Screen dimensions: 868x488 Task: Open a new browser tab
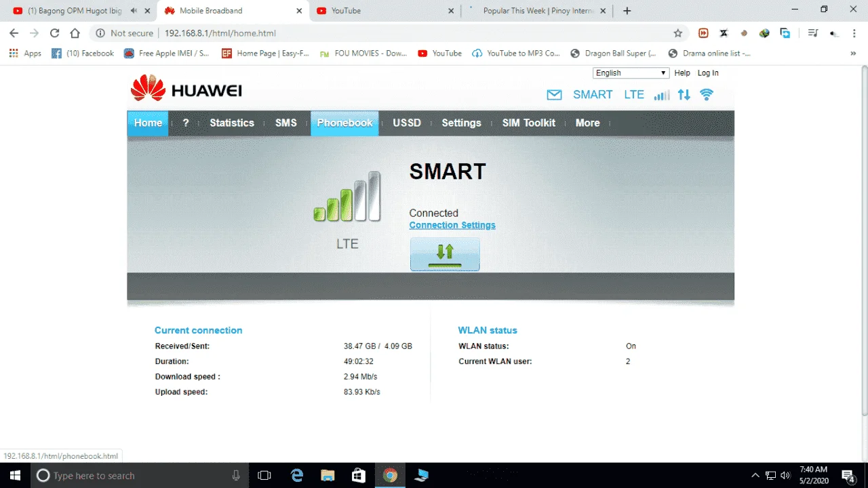627,11
